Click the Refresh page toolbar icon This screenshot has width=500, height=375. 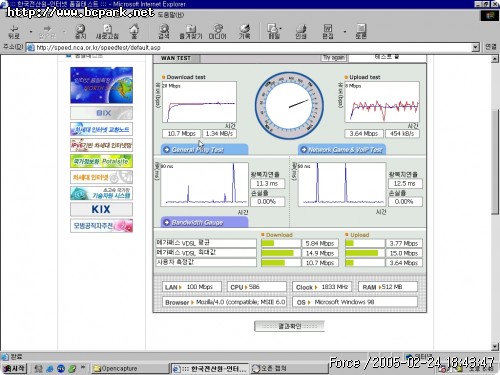click(107, 32)
